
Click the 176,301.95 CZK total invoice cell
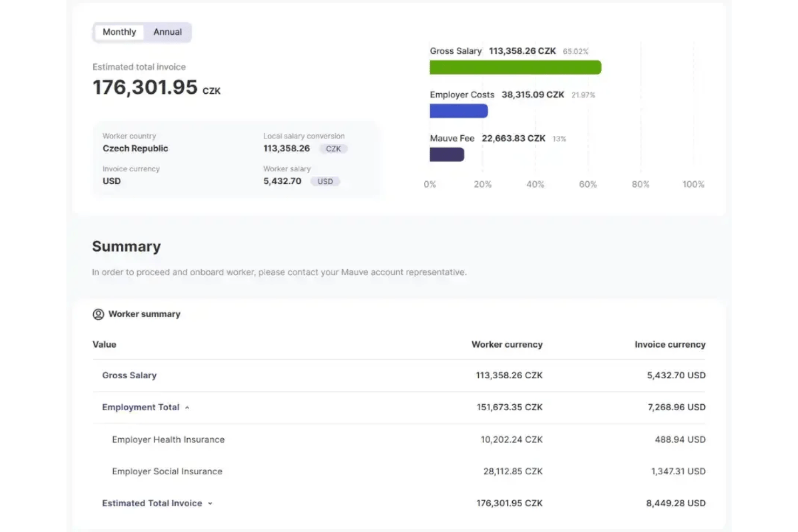[x=510, y=503]
